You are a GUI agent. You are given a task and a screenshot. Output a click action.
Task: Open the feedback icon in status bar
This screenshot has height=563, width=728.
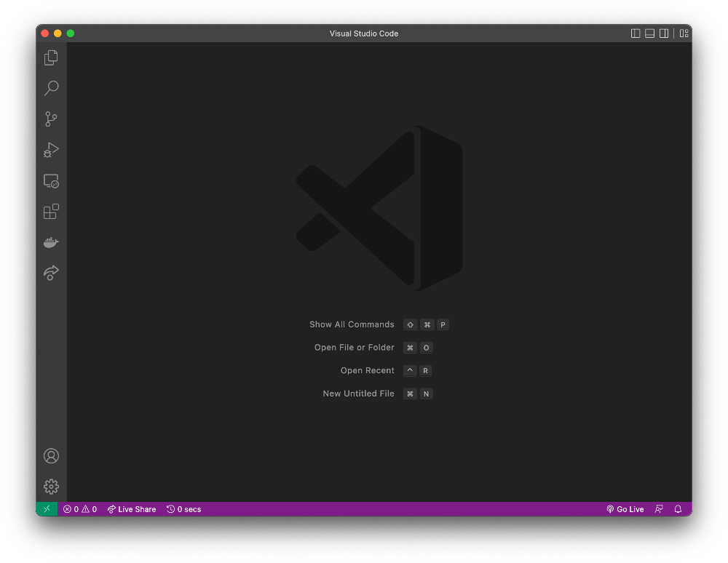659,509
